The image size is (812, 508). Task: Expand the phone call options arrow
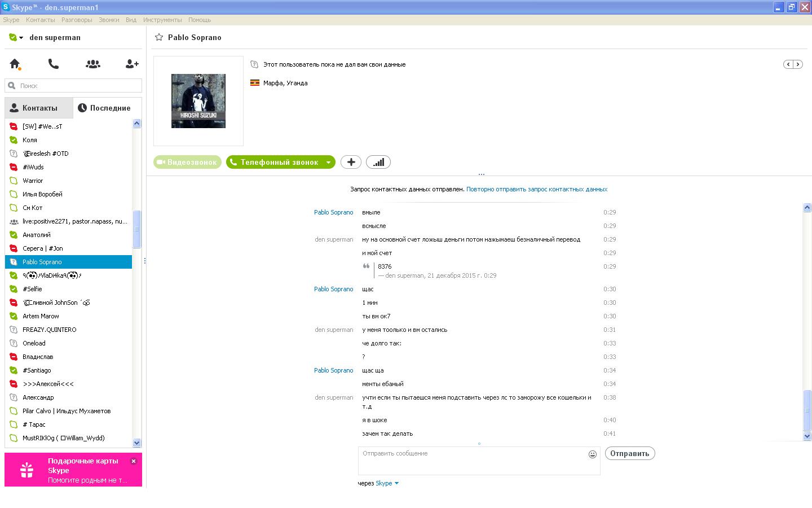[328, 163]
